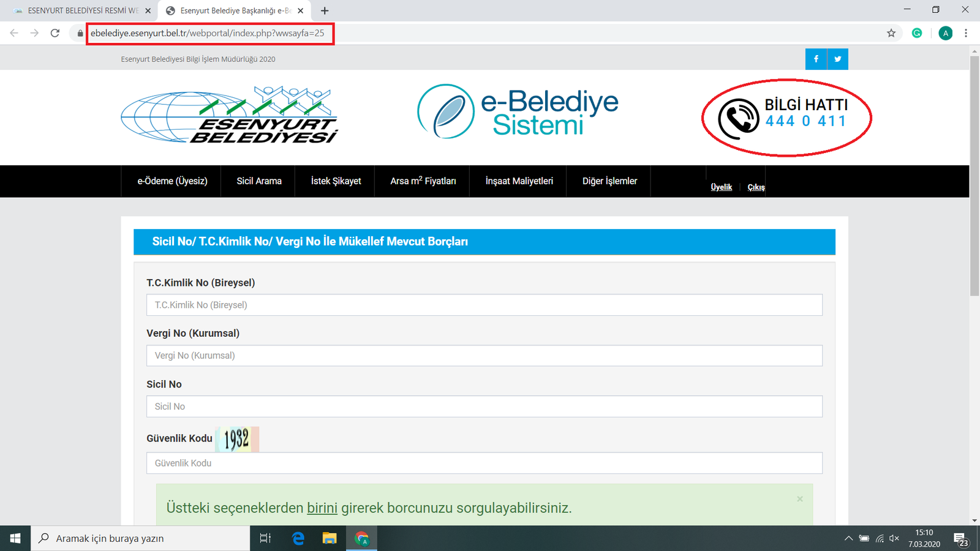Click the Çıkış link

[756, 187]
